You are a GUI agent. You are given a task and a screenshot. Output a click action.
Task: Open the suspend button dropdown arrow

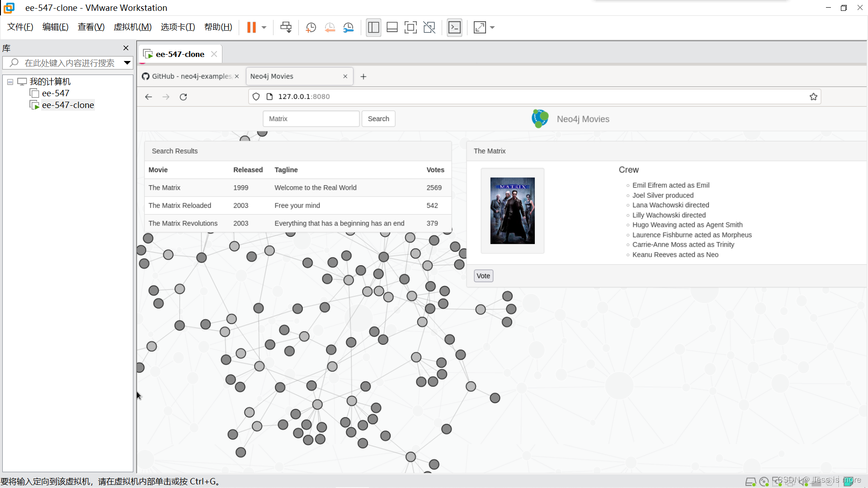pyautogui.click(x=264, y=27)
